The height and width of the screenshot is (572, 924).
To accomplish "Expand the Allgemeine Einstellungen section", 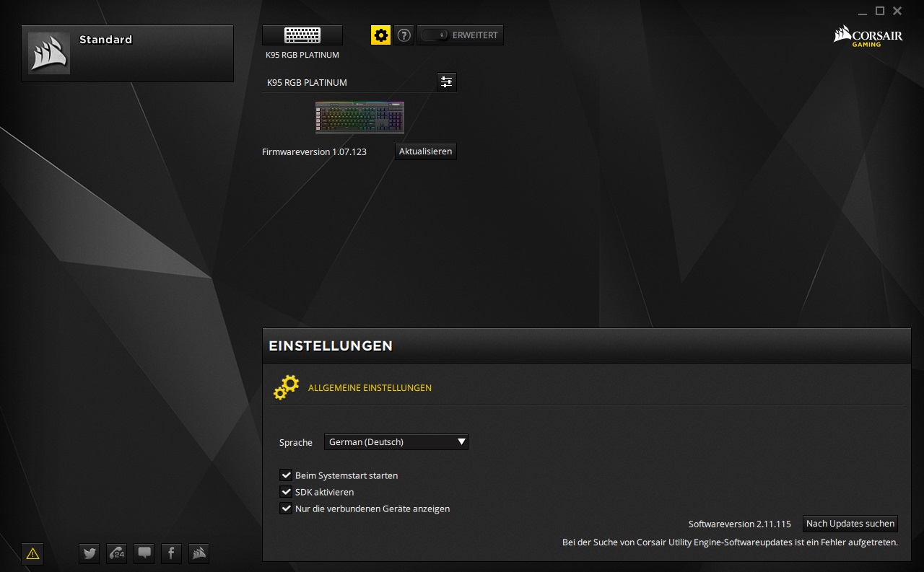I will pyautogui.click(x=370, y=387).
